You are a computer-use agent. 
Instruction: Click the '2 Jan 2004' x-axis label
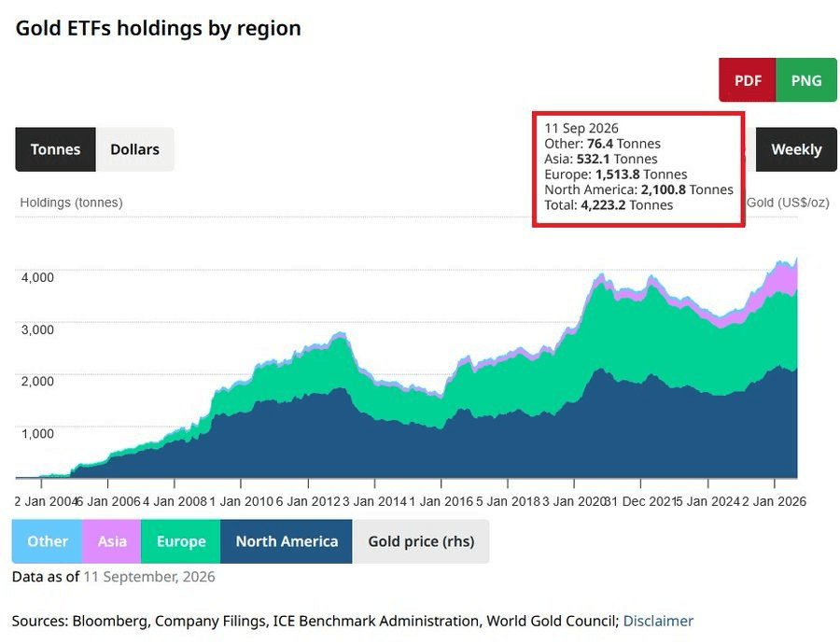(46, 501)
